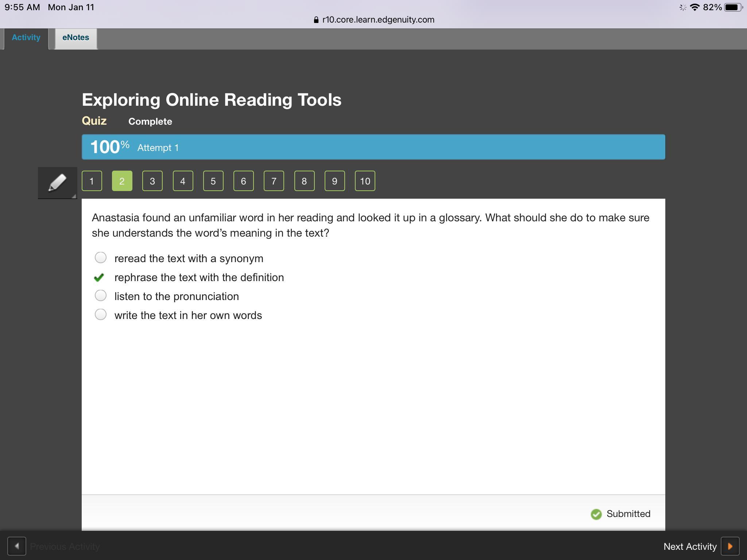Screen dimensions: 747x560
Task: Jump to question 10
Action: pyautogui.click(x=365, y=181)
